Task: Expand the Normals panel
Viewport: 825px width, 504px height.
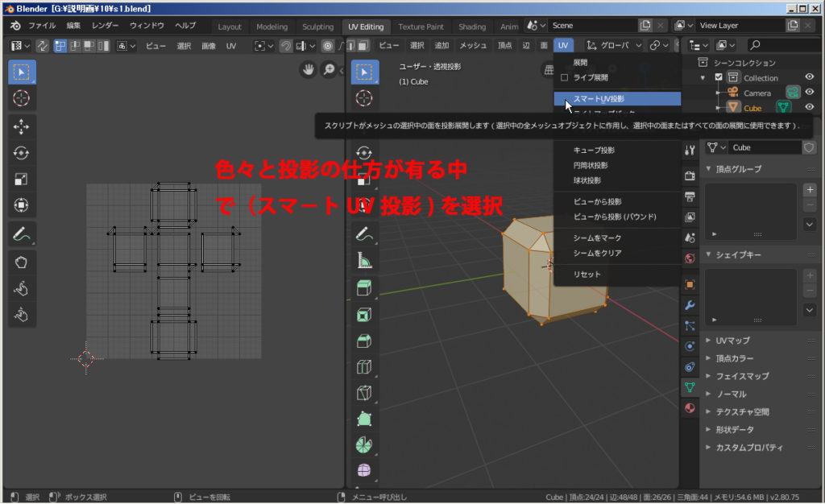Action: coord(709,395)
